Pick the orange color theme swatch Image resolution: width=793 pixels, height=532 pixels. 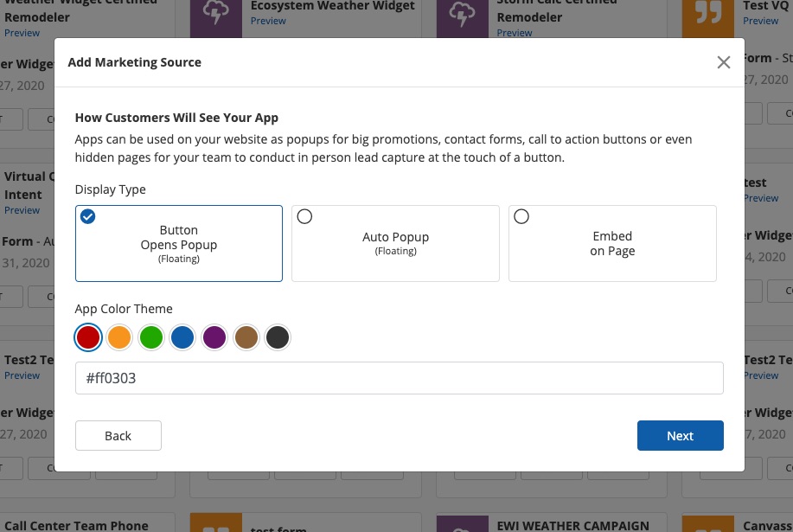pos(119,337)
